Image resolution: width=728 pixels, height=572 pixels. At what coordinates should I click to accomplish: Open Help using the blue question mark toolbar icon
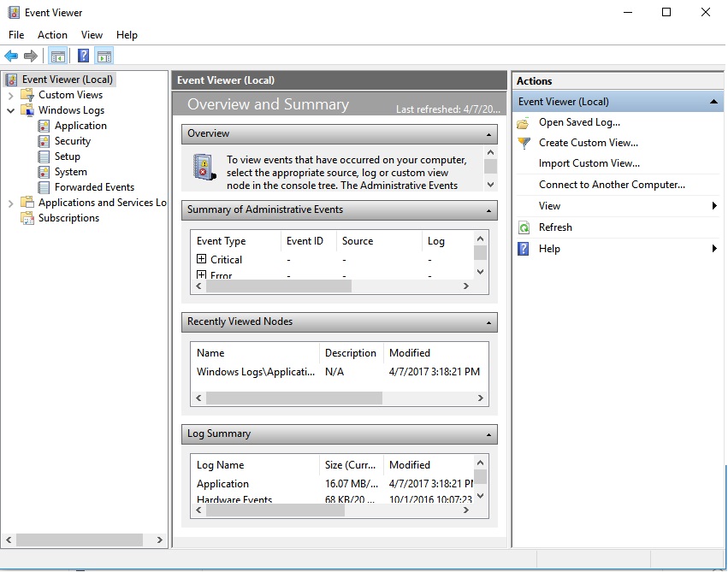[x=82, y=55]
